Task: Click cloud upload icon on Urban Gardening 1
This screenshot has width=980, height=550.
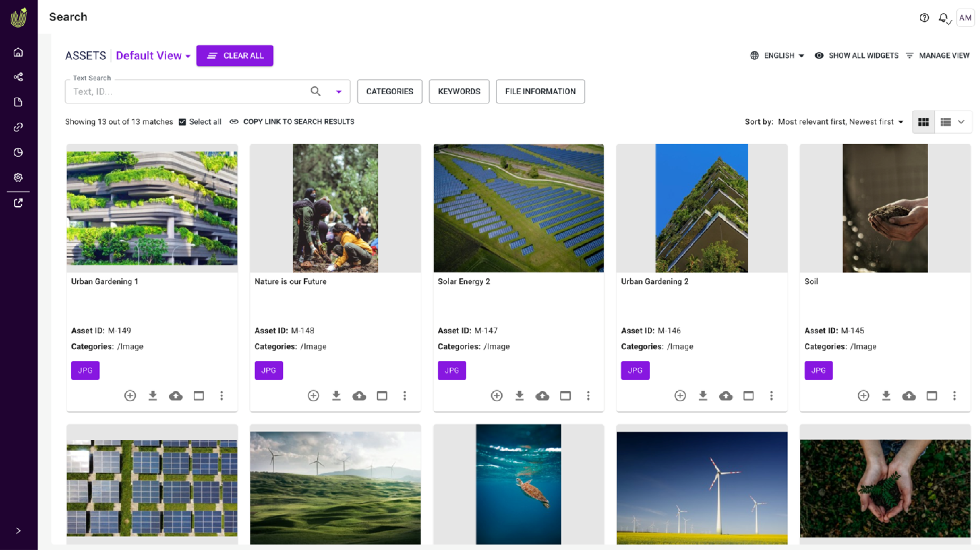Action: (x=176, y=396)
